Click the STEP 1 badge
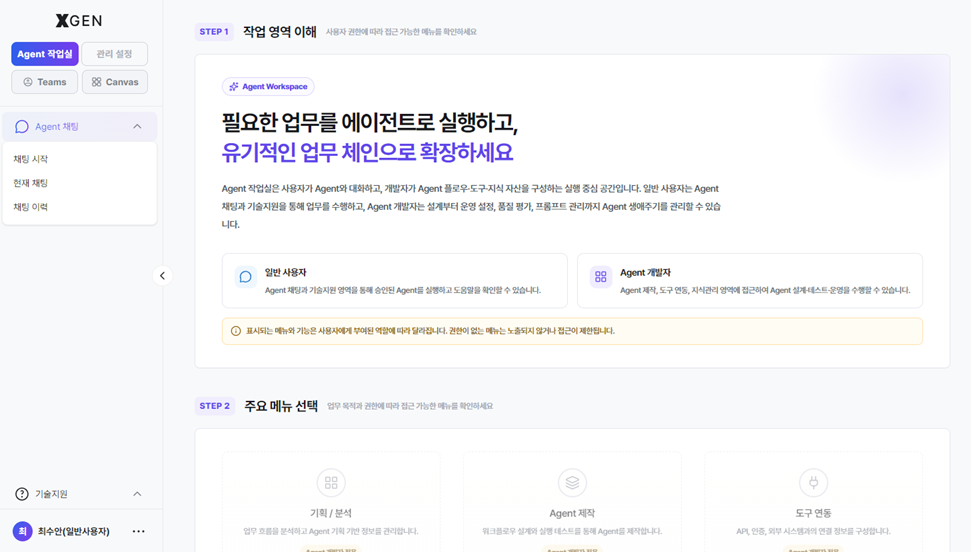The height and width of the screenshot is (552, 971). click(214, 32)
